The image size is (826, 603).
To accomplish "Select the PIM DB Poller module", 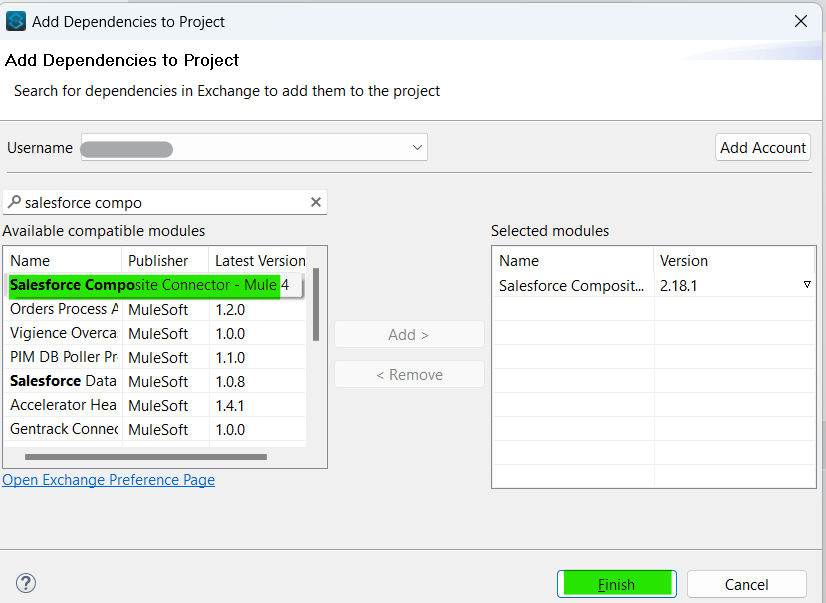I will 64,357.
